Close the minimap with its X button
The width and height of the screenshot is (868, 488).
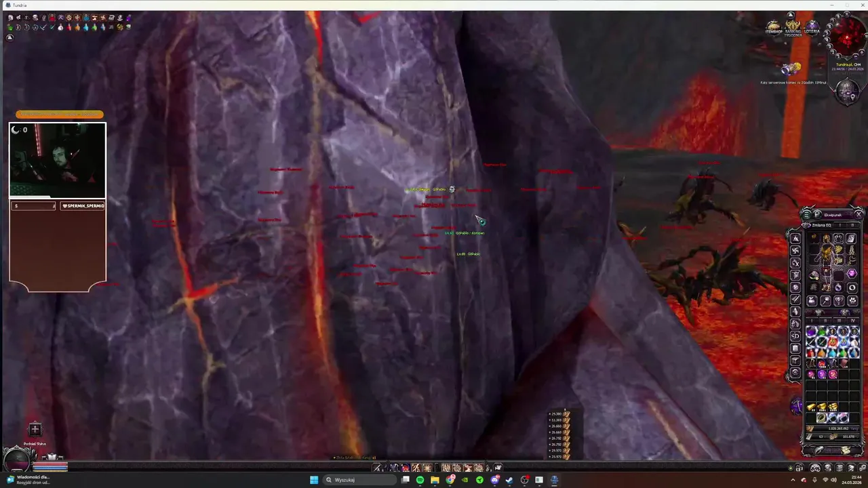click(847, 14)
